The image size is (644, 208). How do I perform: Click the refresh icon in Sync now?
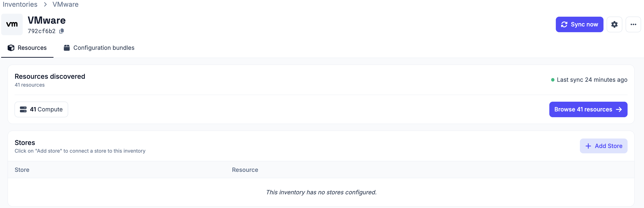[564, 25]
